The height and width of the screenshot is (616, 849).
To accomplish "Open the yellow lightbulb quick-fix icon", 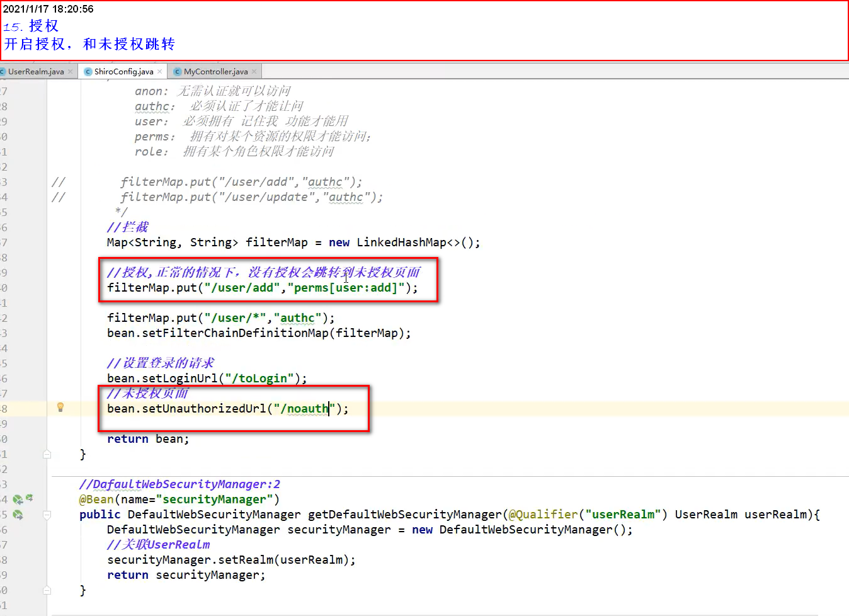I will [x=60, y=408].
